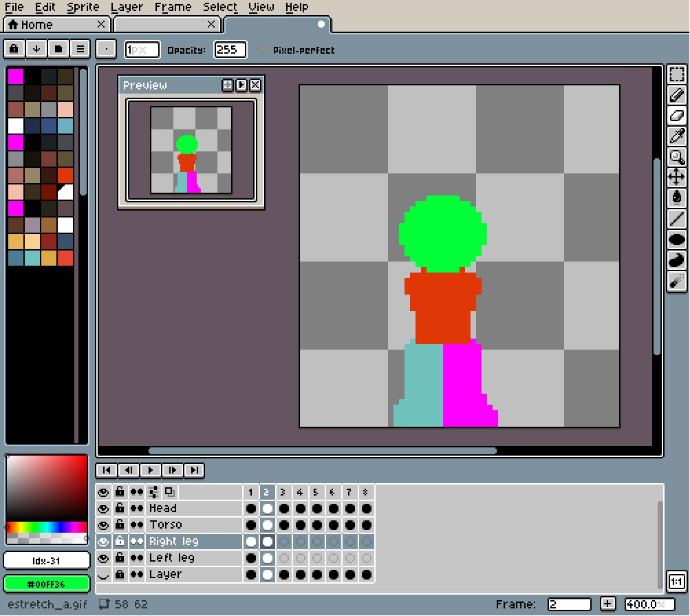Center the Preview window view icon
Image resolution: width=690 pixels, height=616 pixels.
click(228, 85)
